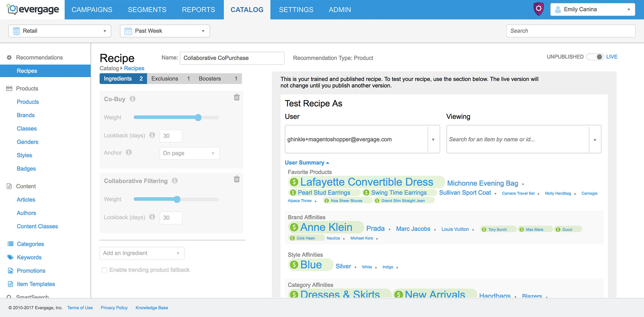
Task: Open the Recipes breadcrumb link
Action: [134, 68]
